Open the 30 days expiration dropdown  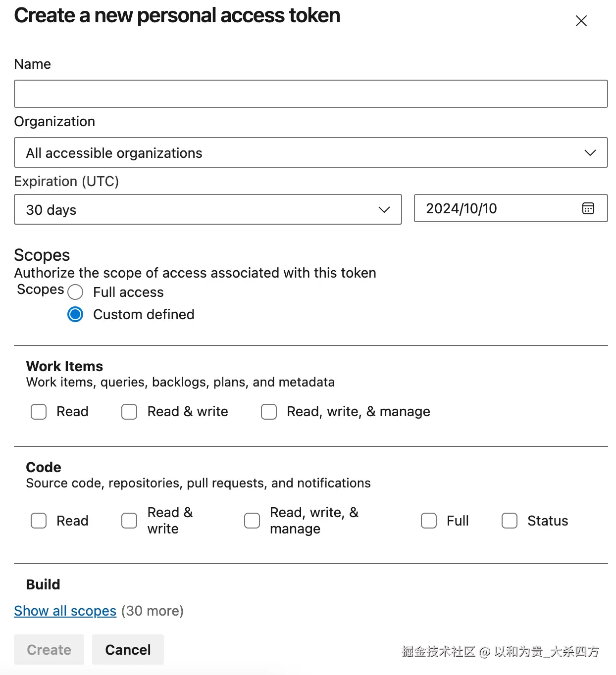click(207, 210)
